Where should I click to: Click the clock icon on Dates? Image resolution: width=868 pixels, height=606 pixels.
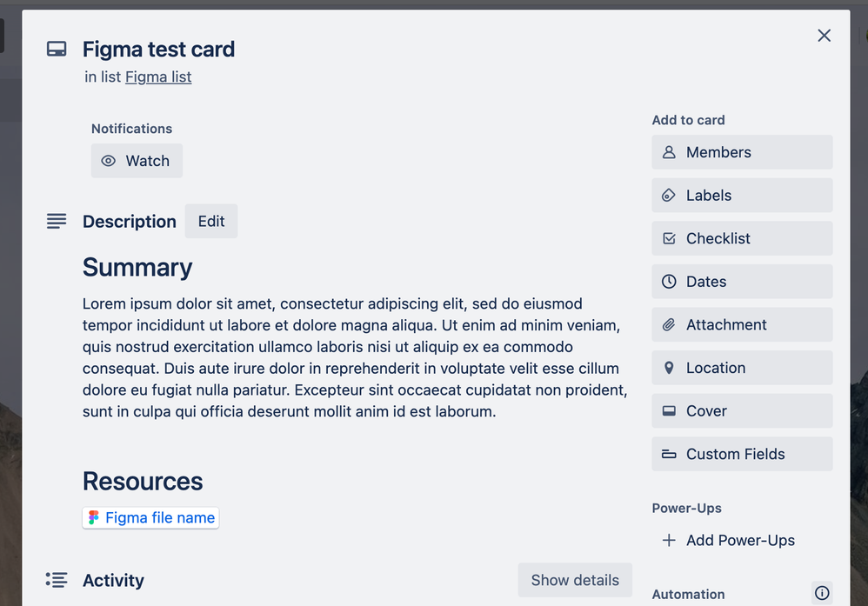pos(669,282)
